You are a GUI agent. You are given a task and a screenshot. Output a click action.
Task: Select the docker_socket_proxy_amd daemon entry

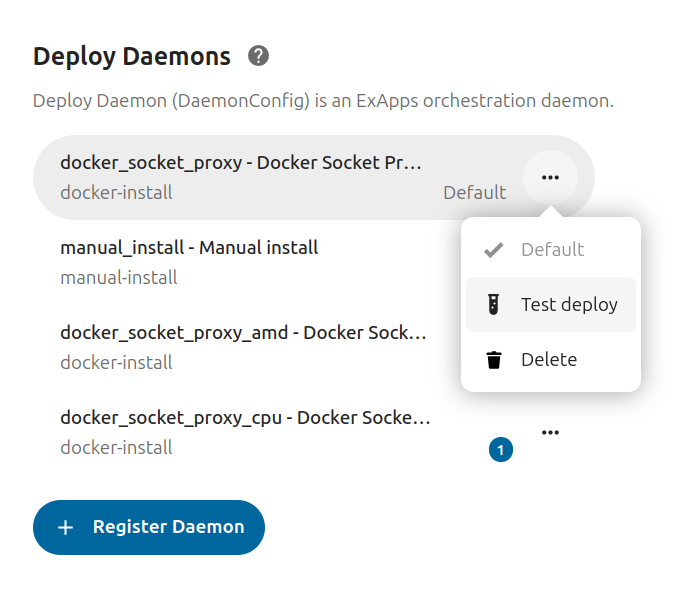243,333
